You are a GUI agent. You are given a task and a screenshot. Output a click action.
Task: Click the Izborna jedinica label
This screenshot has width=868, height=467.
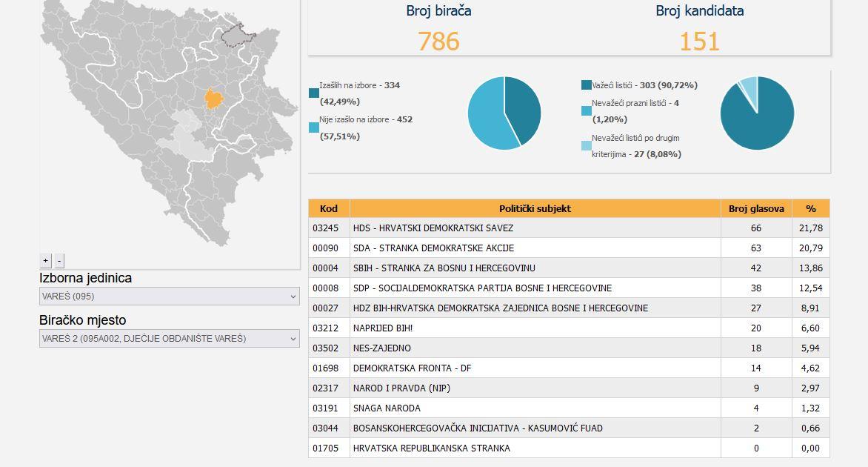85,278
